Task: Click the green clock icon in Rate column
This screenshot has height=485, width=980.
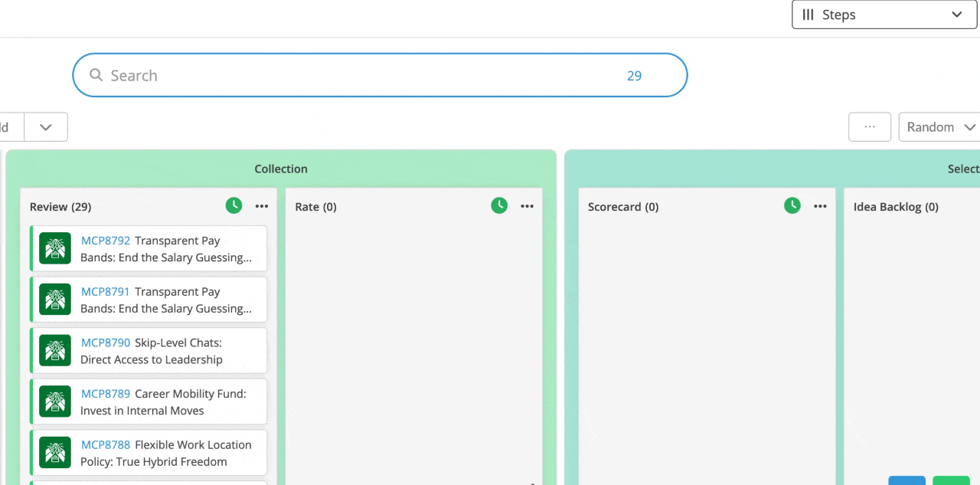Action: (x=499, y=205)
